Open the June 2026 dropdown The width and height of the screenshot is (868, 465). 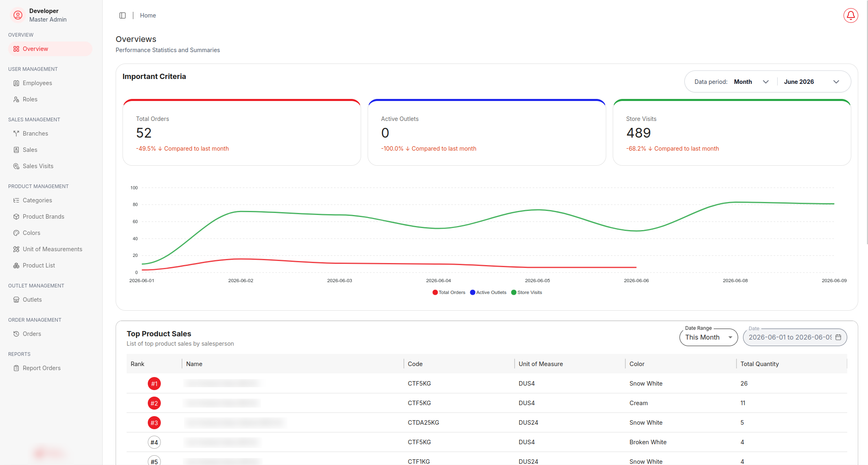click(x=811, y=82)
